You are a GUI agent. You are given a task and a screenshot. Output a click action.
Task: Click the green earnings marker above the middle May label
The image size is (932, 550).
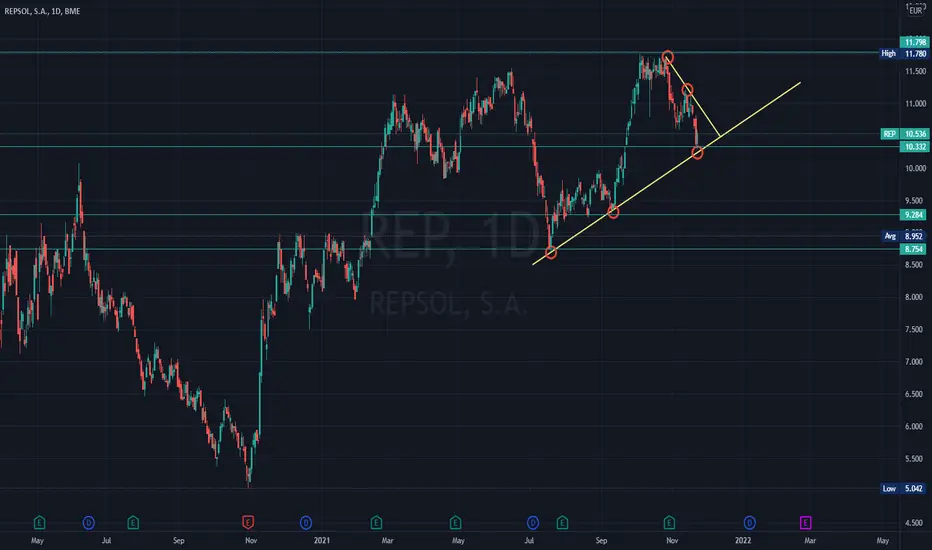coord(455,522)
